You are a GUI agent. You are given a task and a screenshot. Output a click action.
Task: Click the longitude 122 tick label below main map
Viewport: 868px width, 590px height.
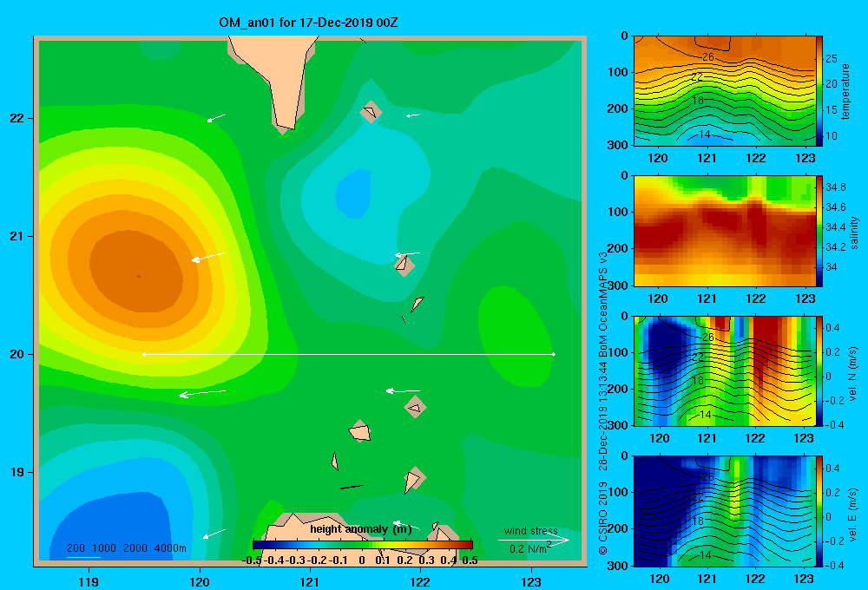pos(421,581)
